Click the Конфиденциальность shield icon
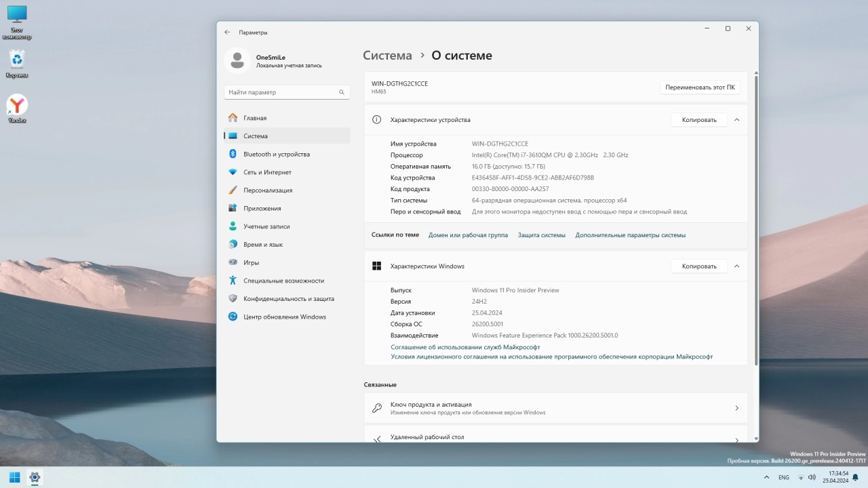Screen dimensions: 868x488 (233, 298)
